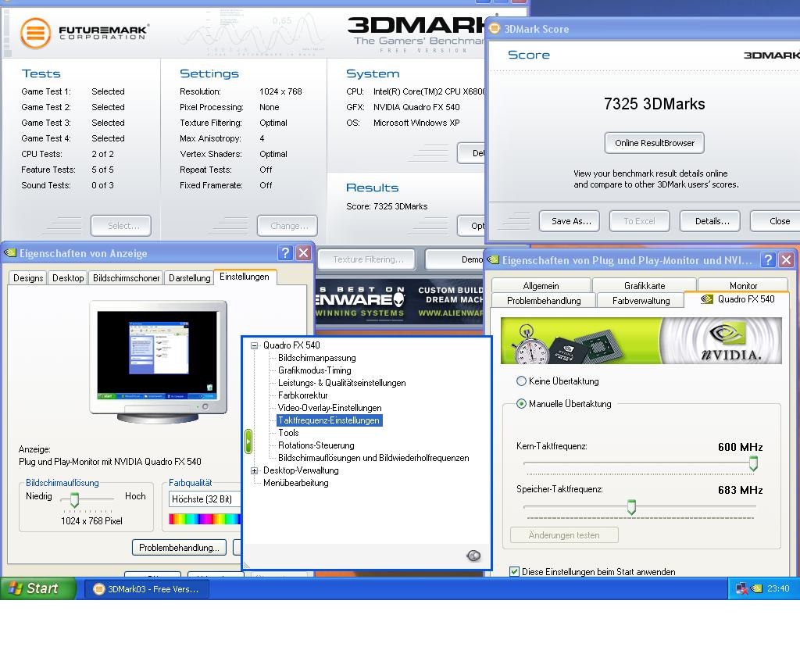Viewport: 800px width, 672px height.
Task: Click the pin icon in NVIDIA menu popup
Action: (x=473, y=556)
